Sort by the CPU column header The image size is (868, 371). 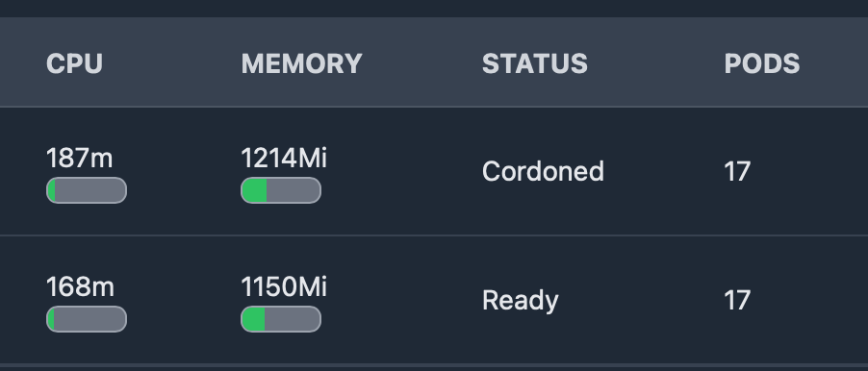pos(74,63)
